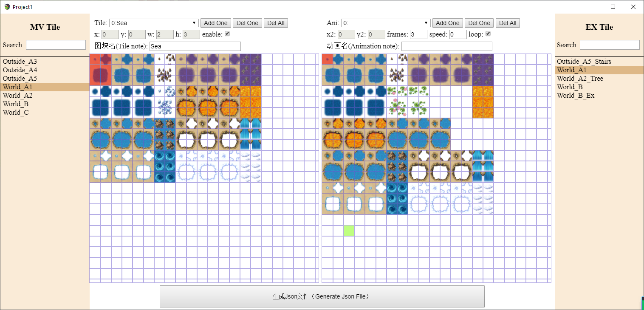Click the ice shards tile in the MV grid
Viewport: 644px width, 310px height.
pos(165,102)
